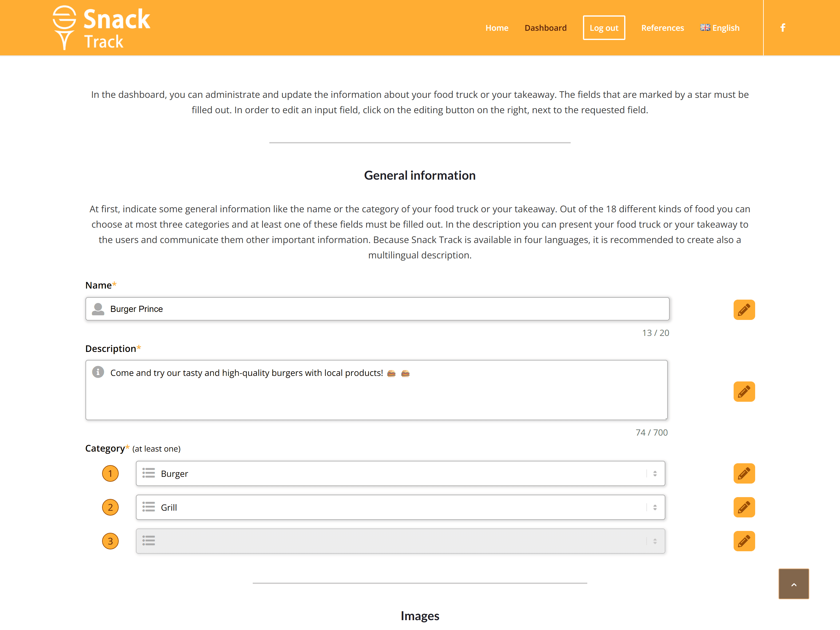The height and width of the screenshot is (630, 840).
Task: Open the Burger category dropdown
Action: [400, 473]
